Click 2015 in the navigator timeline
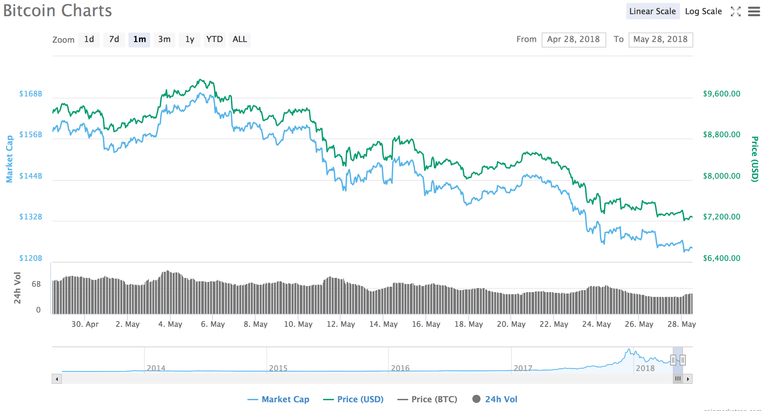The image size is (768, 411). click(278, 368)
